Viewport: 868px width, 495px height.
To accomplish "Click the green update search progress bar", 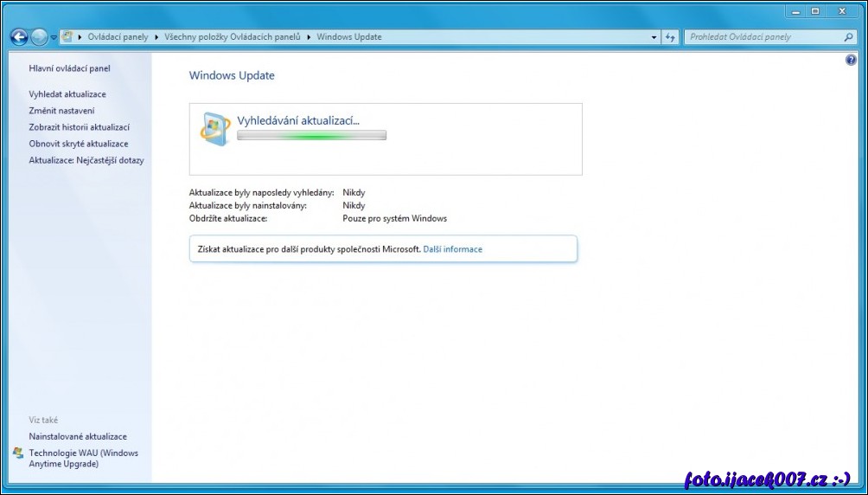I will click(311, 136).
